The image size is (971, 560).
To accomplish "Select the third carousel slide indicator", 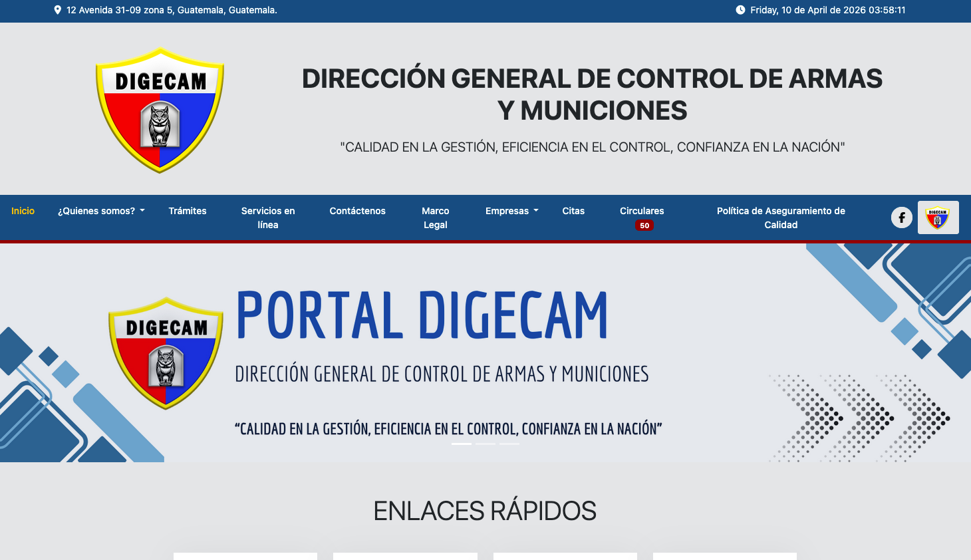I will tap(509, 444).
